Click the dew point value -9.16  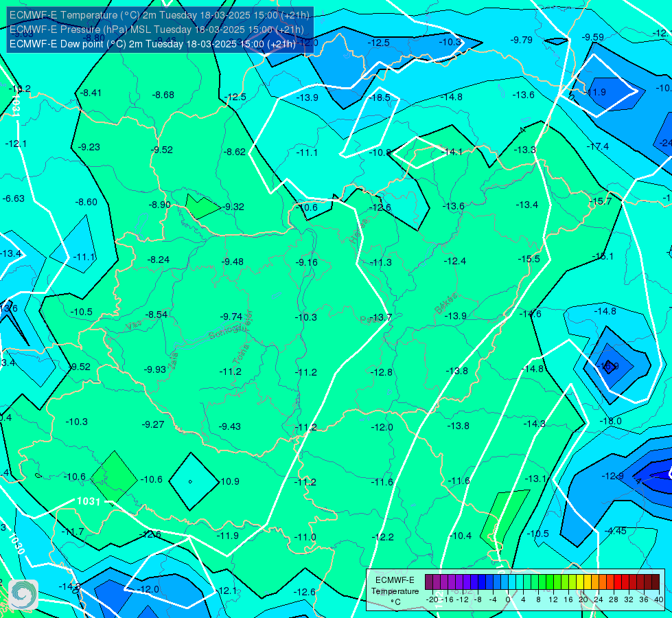(x=307, y=262)
